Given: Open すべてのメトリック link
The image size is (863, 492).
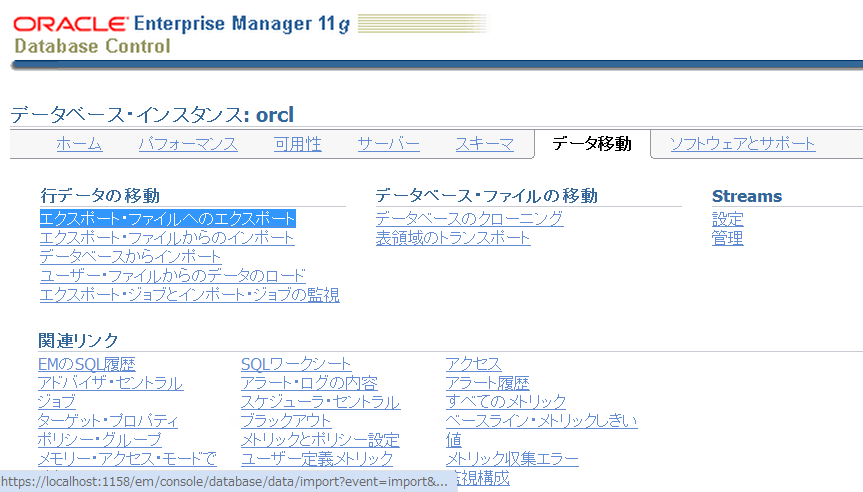Looking at the screenshot, I should (x=506, y=402).
